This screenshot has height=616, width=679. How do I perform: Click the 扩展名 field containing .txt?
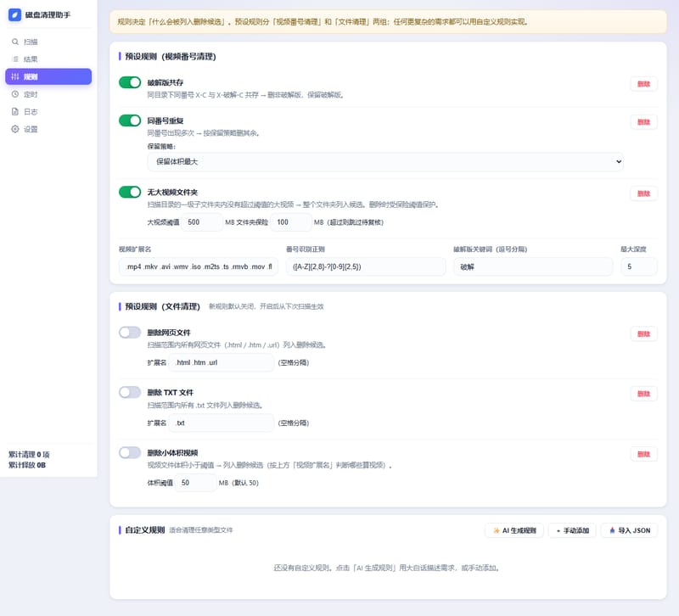[222, 423]
